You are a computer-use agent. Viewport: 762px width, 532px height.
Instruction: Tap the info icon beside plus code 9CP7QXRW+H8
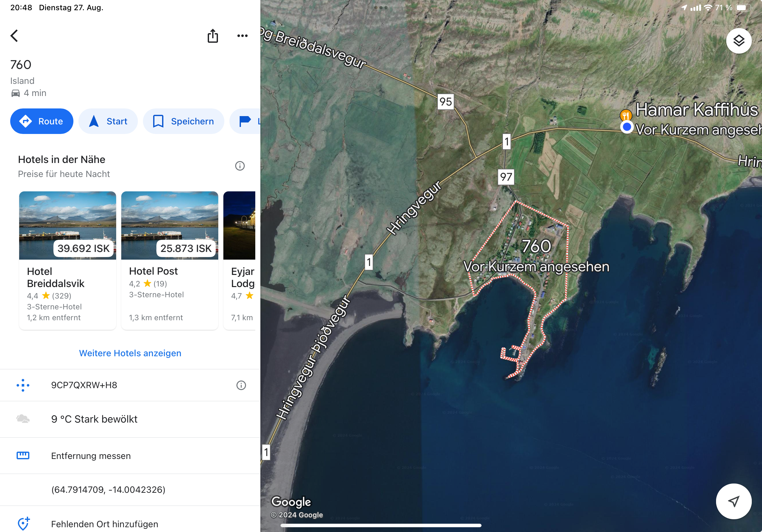click(241, 385)
